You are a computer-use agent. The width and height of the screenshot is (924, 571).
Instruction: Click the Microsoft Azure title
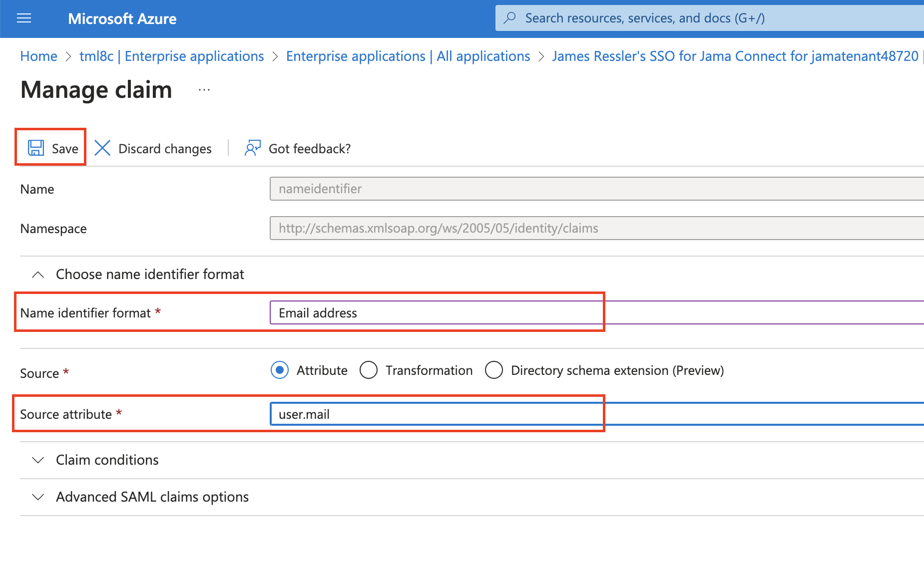pyautogui.click(x=122, y=19)
